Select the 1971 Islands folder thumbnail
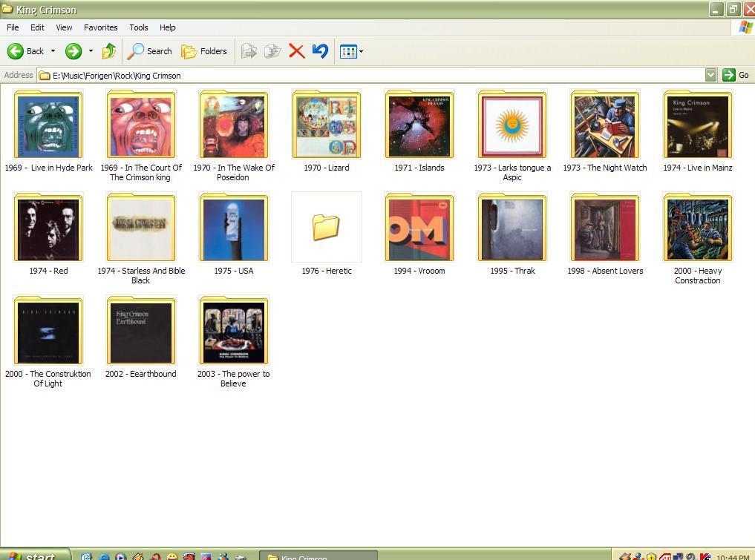 419,124
